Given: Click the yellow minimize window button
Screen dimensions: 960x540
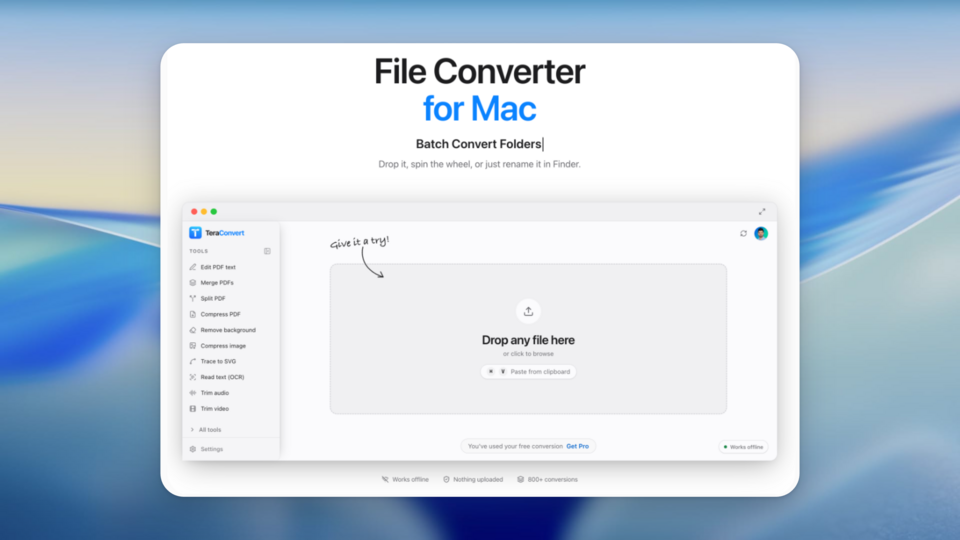Looking at the screenshot, I should (x=204, y=212).
